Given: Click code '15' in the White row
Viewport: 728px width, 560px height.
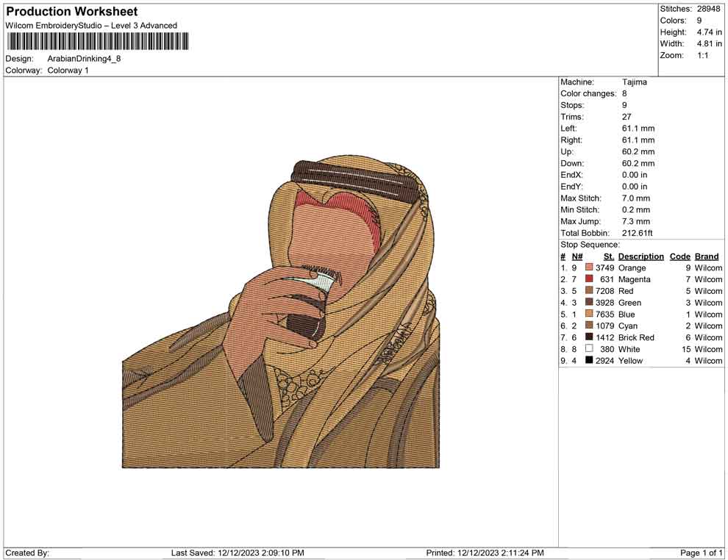Looking at the screenshot, I should coord(686,349).
